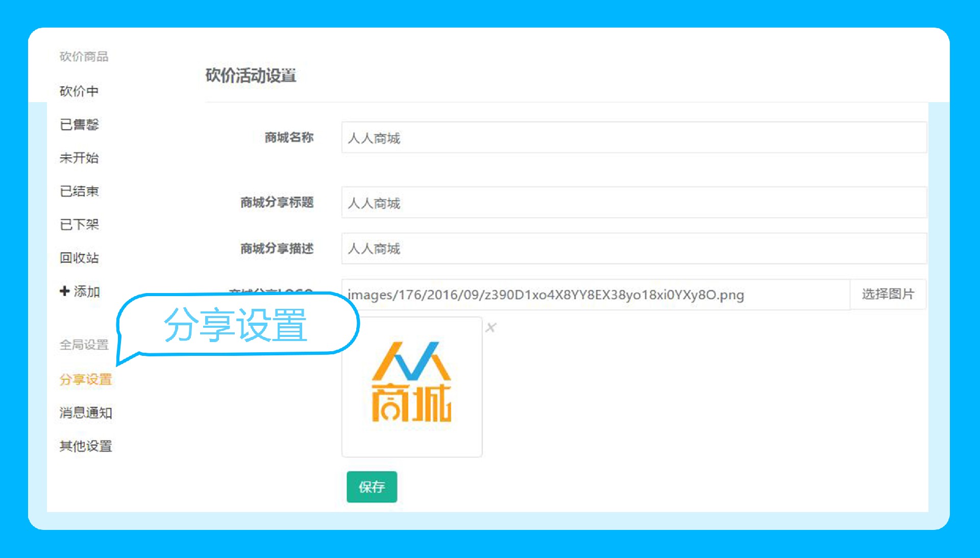Click the 全局设置 section header
This screenshot has height=558, width=980.
84,345
